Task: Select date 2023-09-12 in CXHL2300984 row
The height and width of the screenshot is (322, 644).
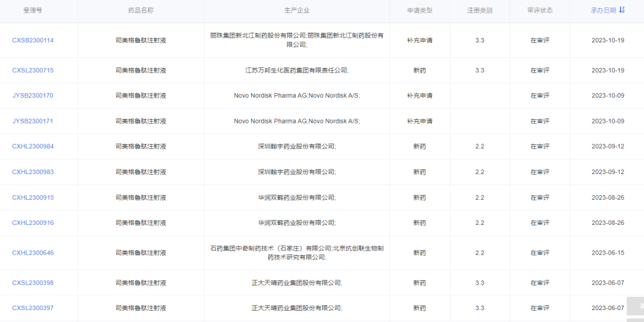Action: pyautogui.click(x=608, y=146)
